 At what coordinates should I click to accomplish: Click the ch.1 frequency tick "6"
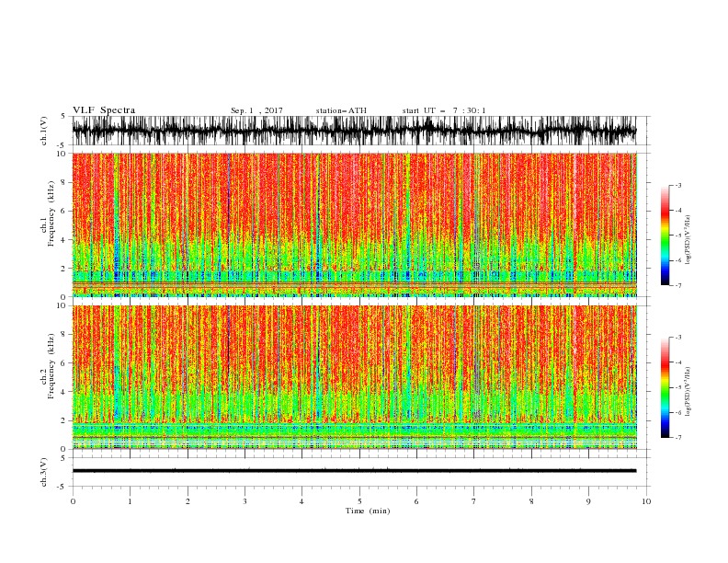(63, 211)
